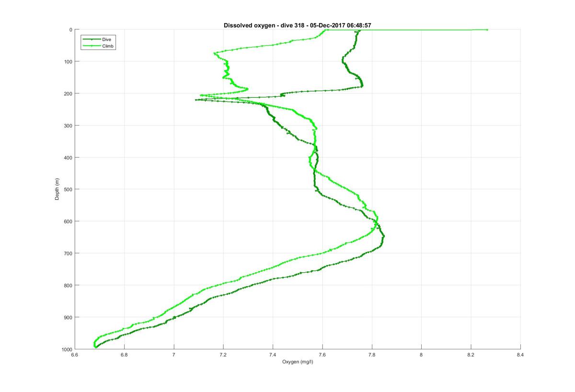Click the x-axis tick label 8.4
The image size is (575, 392).
pyautogui.click(x=520, y=355)
